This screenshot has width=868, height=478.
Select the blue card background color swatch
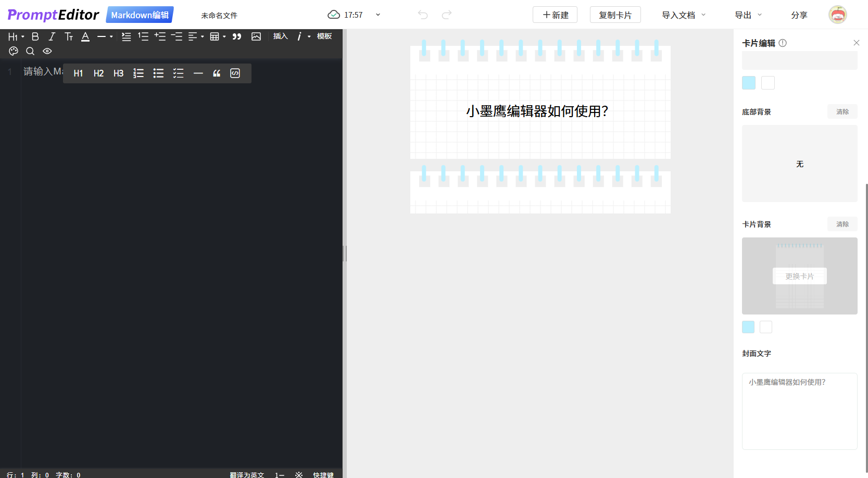pos(748,327)
